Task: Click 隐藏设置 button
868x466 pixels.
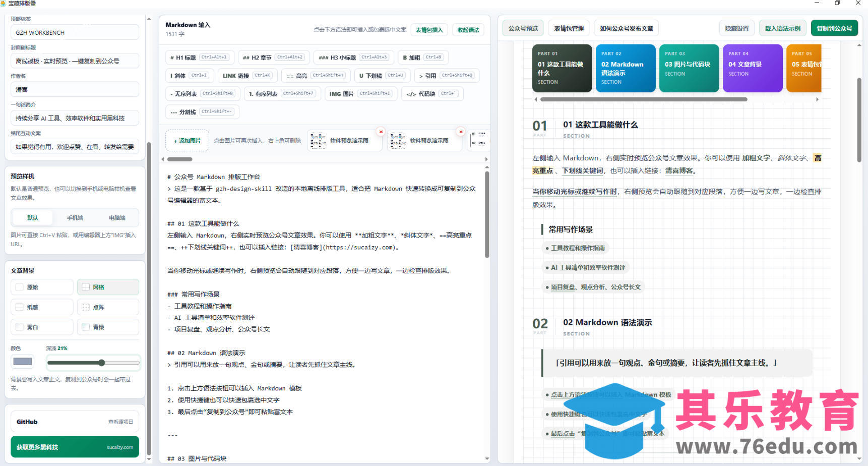Action: tap(736, 28)
